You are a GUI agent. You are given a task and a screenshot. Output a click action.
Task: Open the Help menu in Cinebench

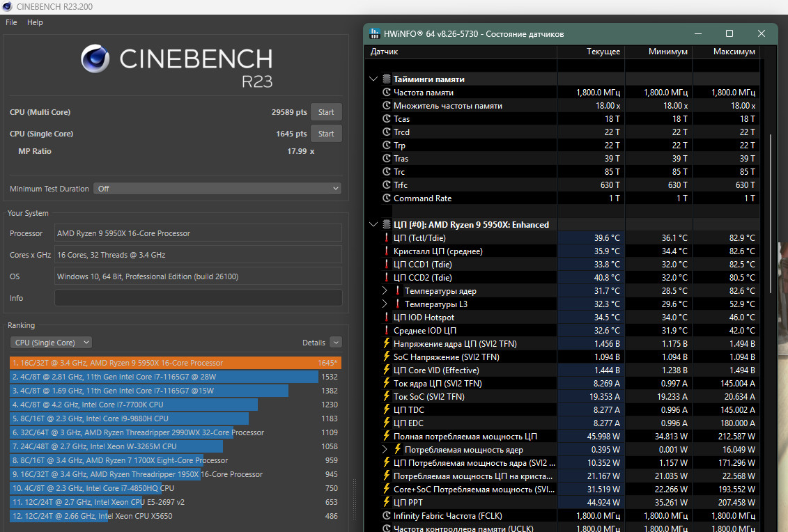click(35, 22)
